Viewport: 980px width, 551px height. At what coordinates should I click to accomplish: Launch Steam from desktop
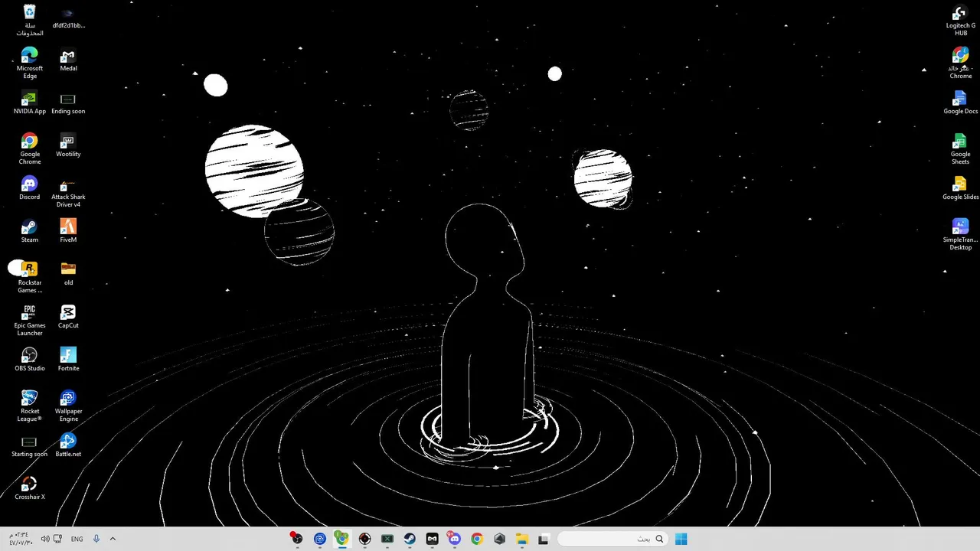(x=29, y=232)
